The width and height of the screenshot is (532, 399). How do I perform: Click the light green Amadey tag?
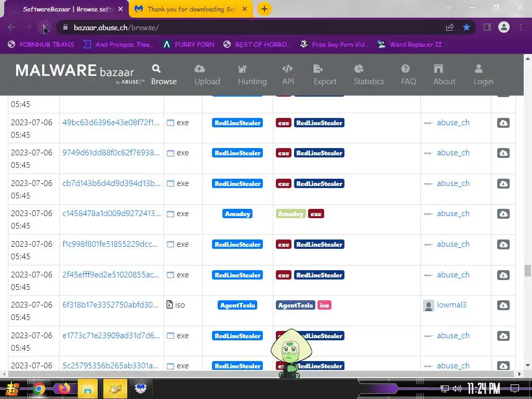pyautogui.click(x=291, y=214)
